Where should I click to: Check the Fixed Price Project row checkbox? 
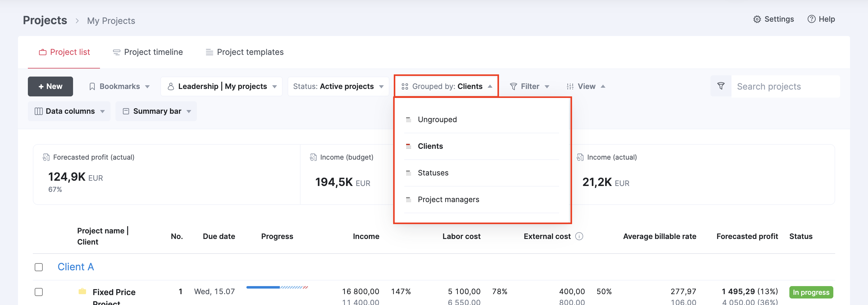click(39, 292)
